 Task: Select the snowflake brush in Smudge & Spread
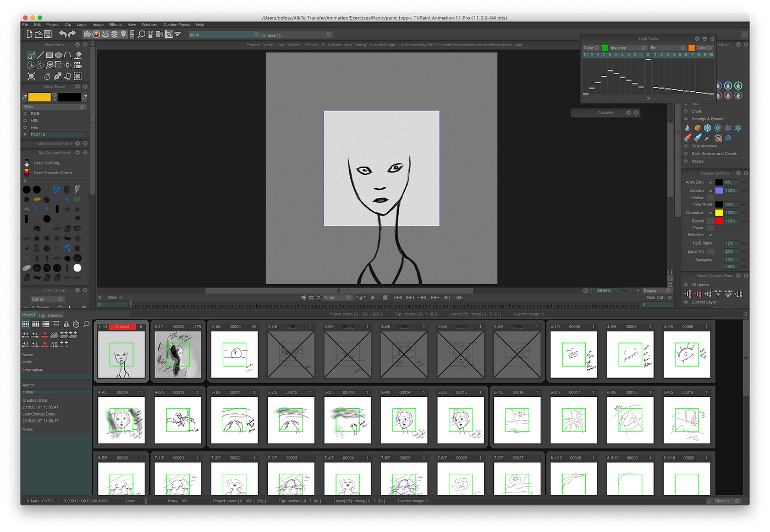coord(708,128)
